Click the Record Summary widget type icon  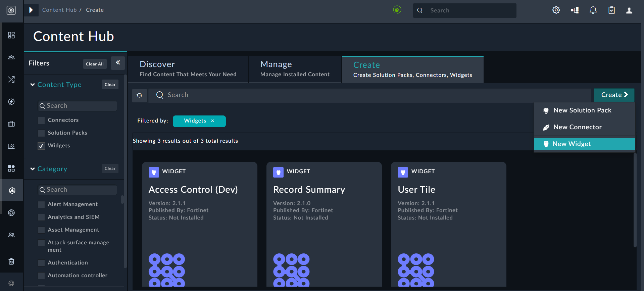pos(278,172)
